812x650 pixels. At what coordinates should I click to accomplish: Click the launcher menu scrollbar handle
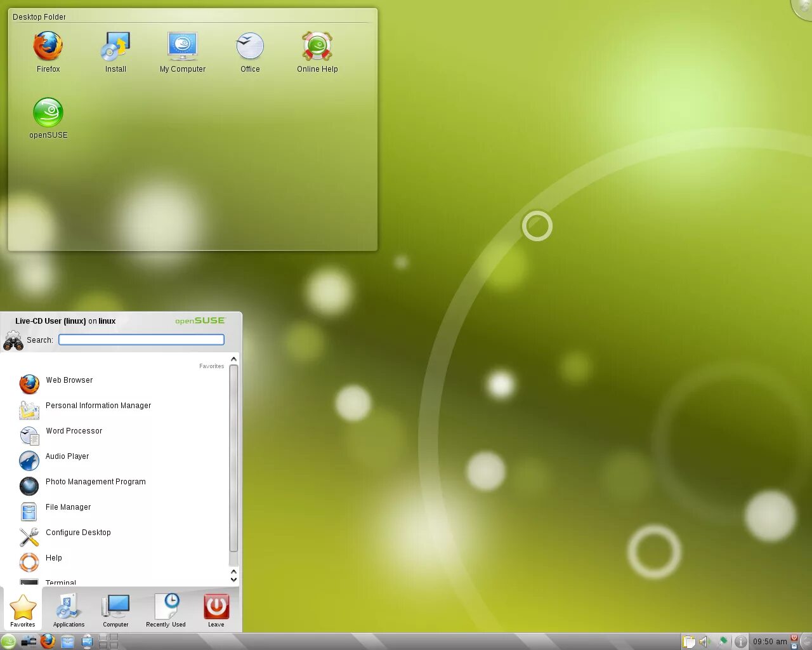[x=233, y=458]
